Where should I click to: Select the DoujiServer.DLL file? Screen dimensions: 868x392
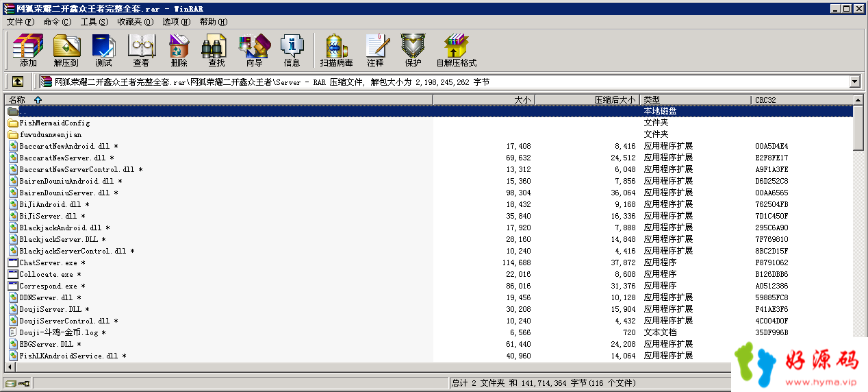[430, 309]
